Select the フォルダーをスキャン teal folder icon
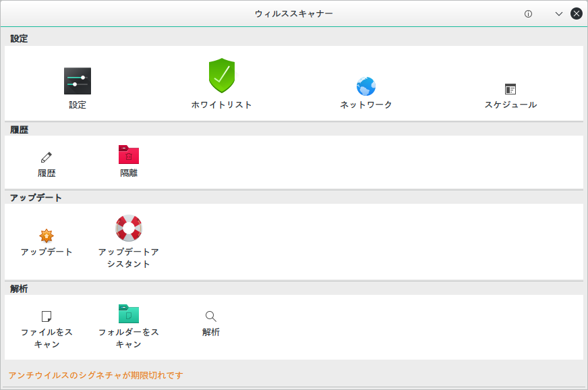Viewport: 588px width, 390px height. [x=129, y=314]
